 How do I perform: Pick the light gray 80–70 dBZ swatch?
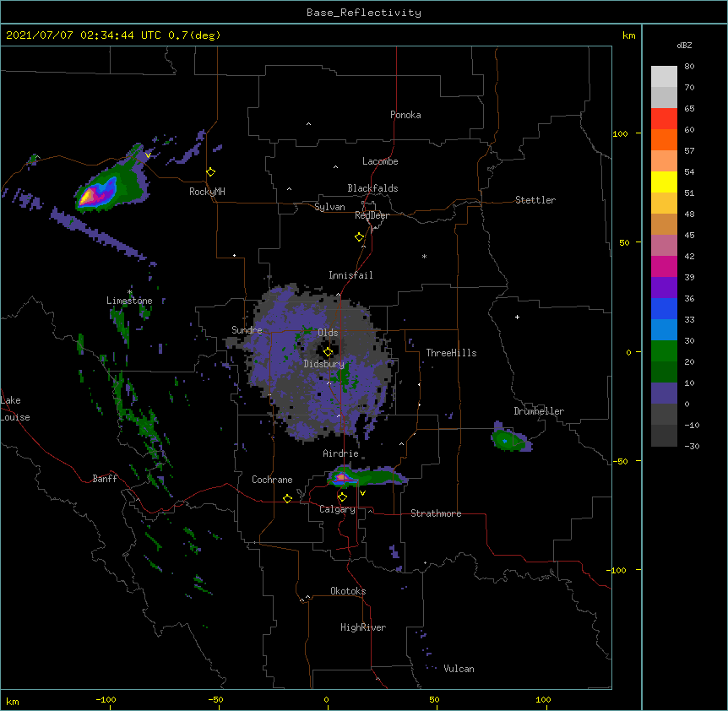664,77
